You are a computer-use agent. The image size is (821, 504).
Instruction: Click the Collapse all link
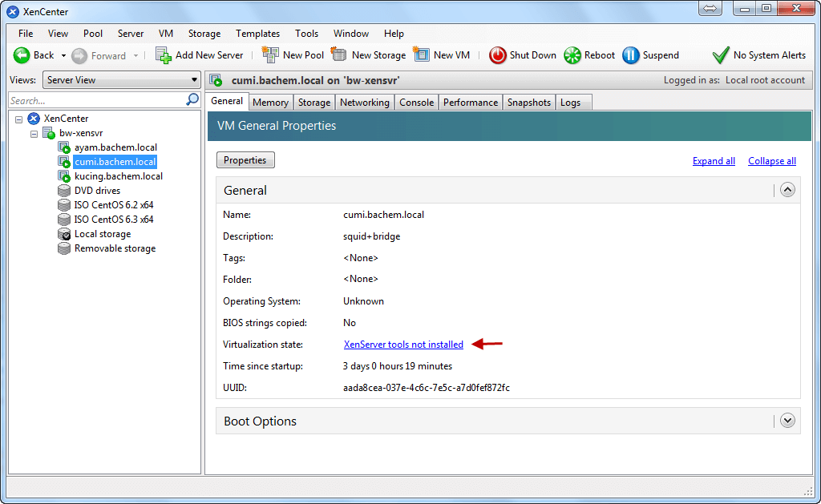772,161
